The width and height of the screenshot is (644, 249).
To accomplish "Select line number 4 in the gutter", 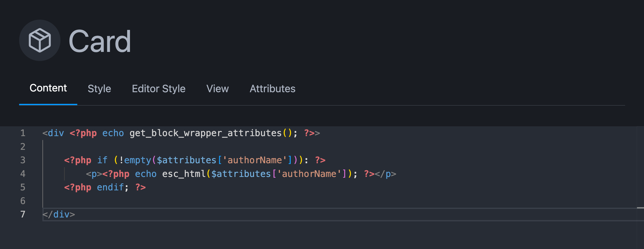I will 23,174.
